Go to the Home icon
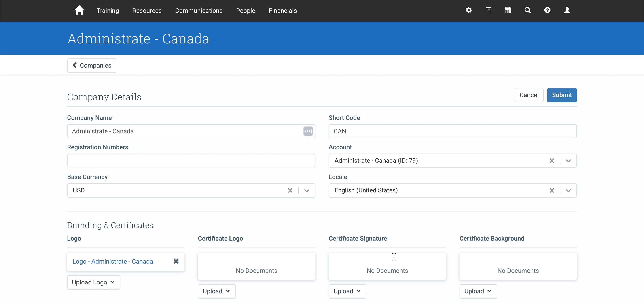Viewport: 644px width, 303px height. point(79,10)
